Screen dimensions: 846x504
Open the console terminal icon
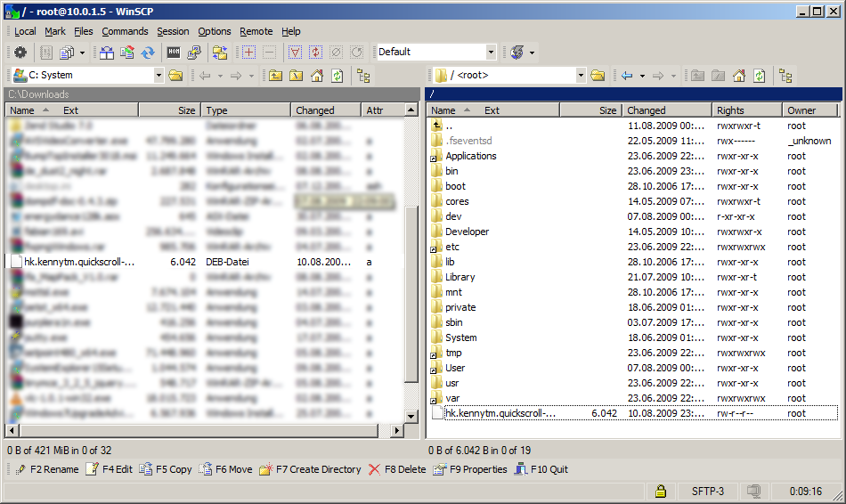pos(174,53)
